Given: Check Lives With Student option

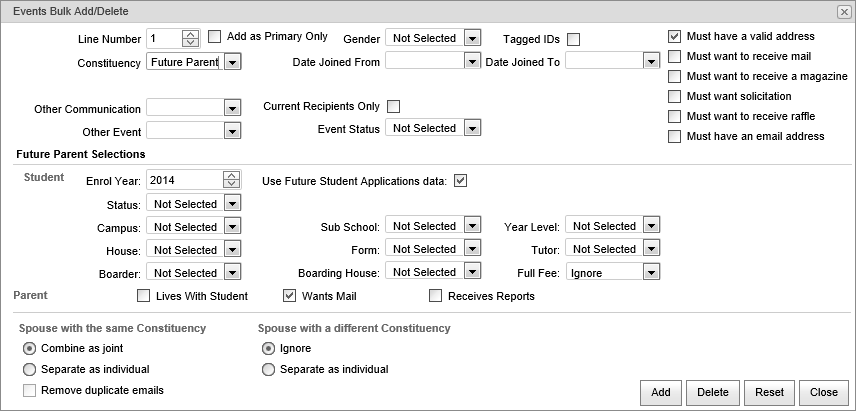Looking at the screenshot, I should click(x=144, y=296).
